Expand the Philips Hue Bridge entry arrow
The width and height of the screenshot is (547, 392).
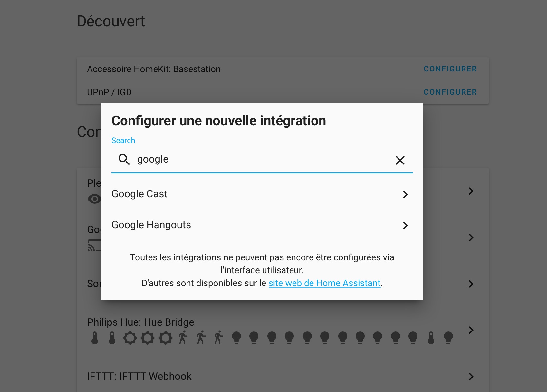tap(471, 330)
